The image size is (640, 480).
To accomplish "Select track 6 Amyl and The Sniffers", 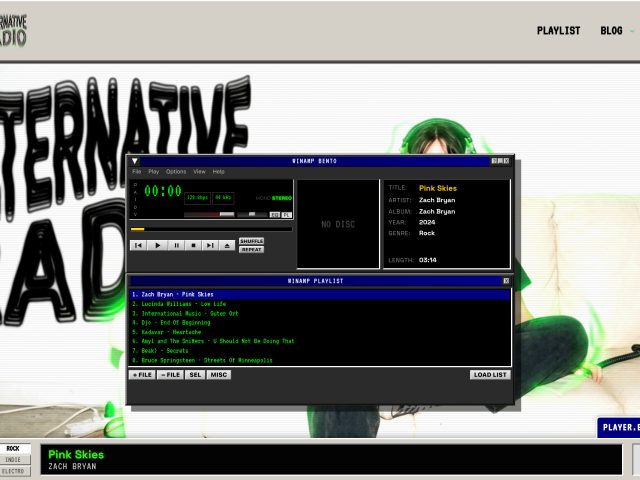I will tap(320, 341).
